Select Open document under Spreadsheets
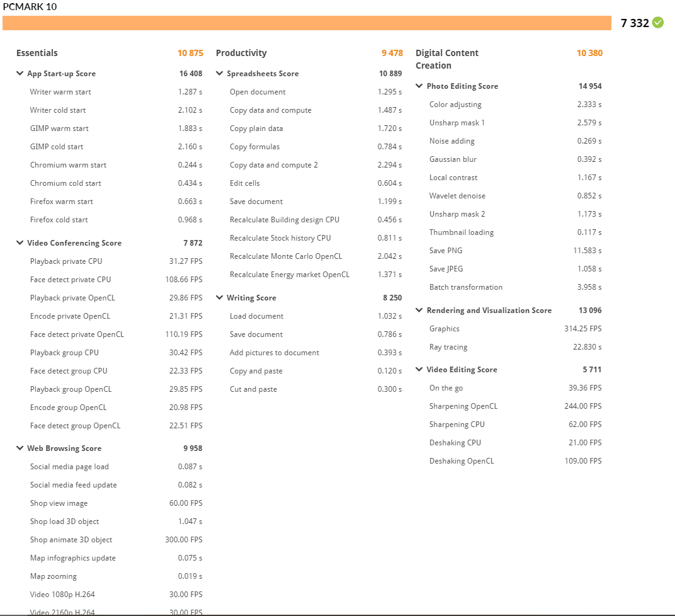 (x=316, y=92)
